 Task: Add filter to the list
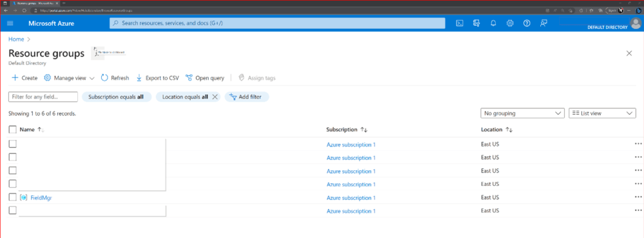247,97
